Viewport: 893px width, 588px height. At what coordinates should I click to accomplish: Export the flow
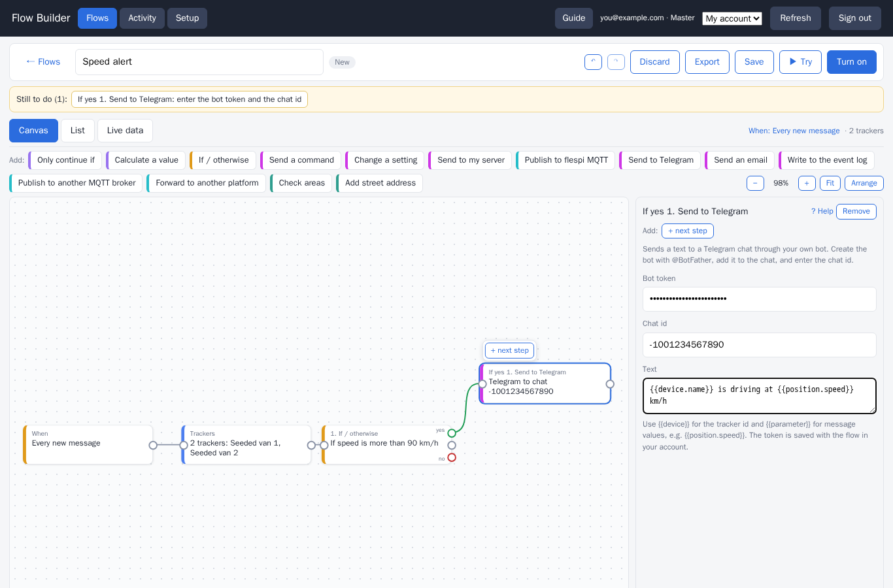click(x=707, y=62)
